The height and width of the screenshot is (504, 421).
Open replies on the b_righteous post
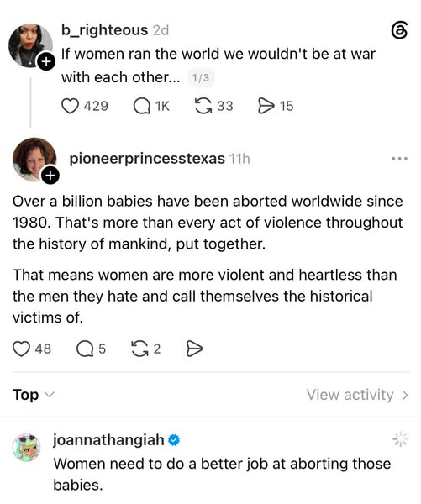(x=142, y=107)
